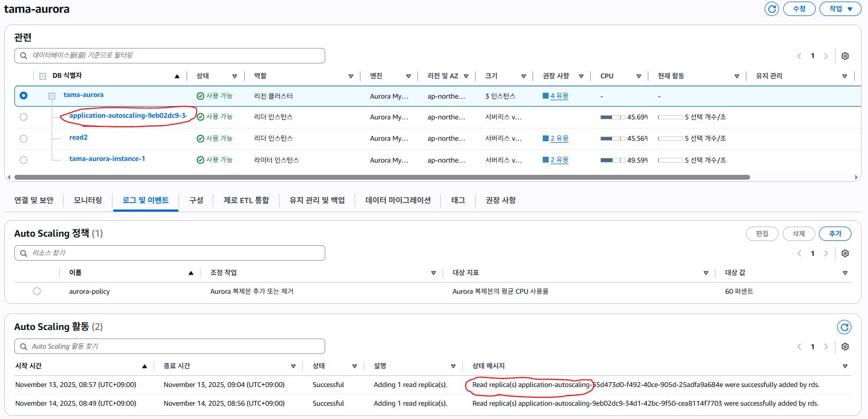Sort 시작 시간 column arrow

pos(144,366)
